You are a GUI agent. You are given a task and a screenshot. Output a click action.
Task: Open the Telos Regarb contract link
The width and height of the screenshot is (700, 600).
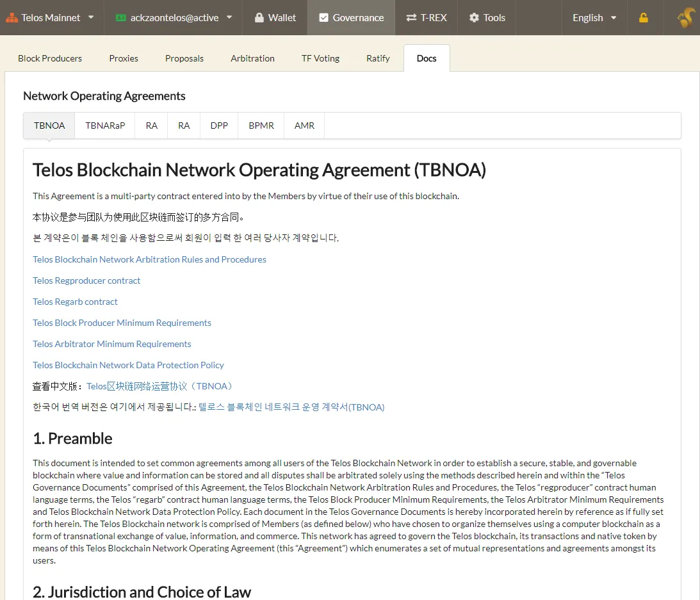coord(75,302)
